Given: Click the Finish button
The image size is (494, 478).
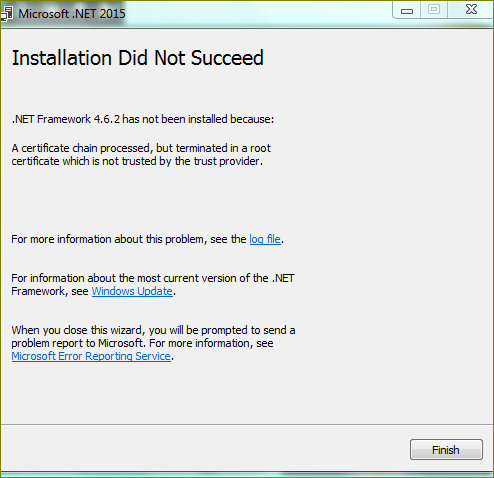Looking at the screenshot, I should pyautogui.click(x=446, y=450).
